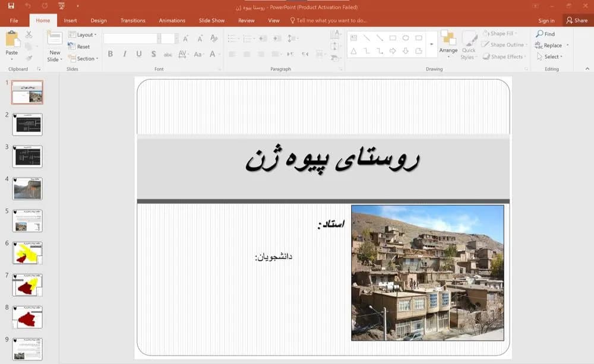This screenshot has width=594, height=364.
Task: Select slide 2 thumbnail
Action: click(x=27, y=124)
